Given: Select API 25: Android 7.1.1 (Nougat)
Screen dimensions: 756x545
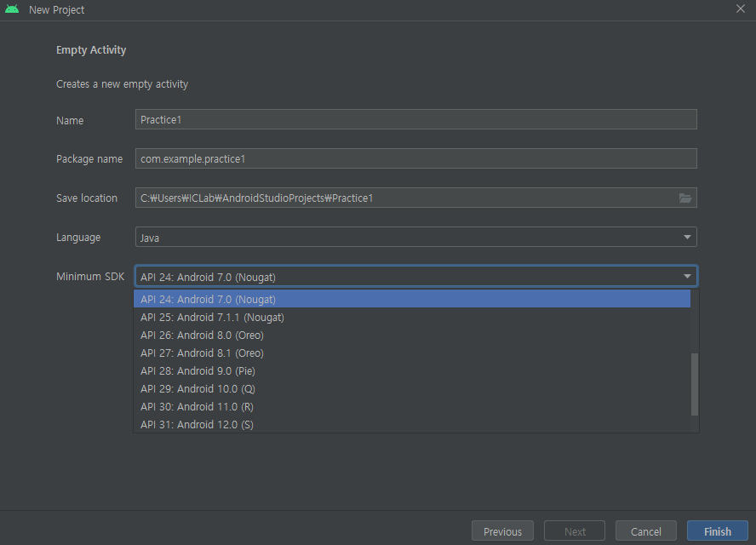Looking at the screenshot, I should pos(412,317).
